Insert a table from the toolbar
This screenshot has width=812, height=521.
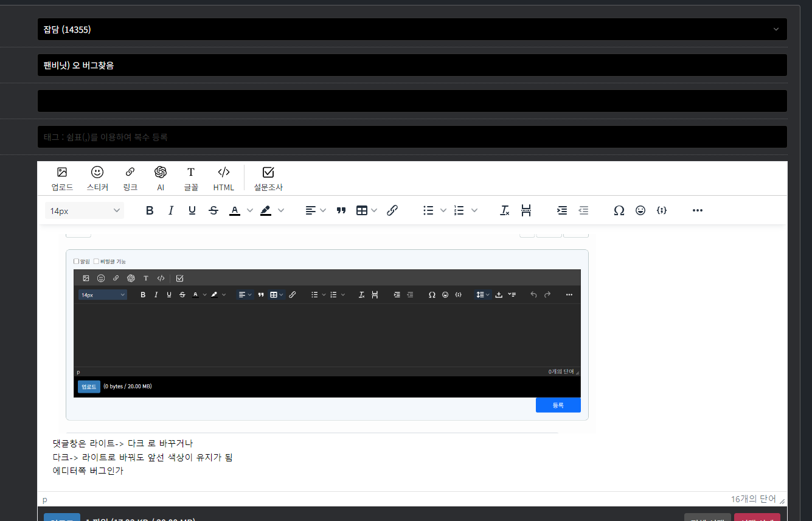coord(362,210)
